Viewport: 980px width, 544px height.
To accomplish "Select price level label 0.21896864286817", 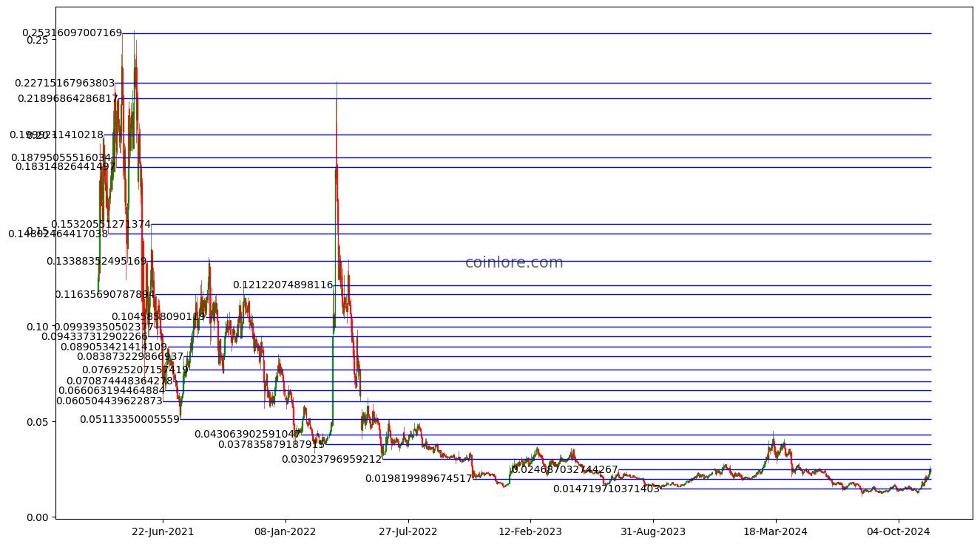I will point(68,98).
